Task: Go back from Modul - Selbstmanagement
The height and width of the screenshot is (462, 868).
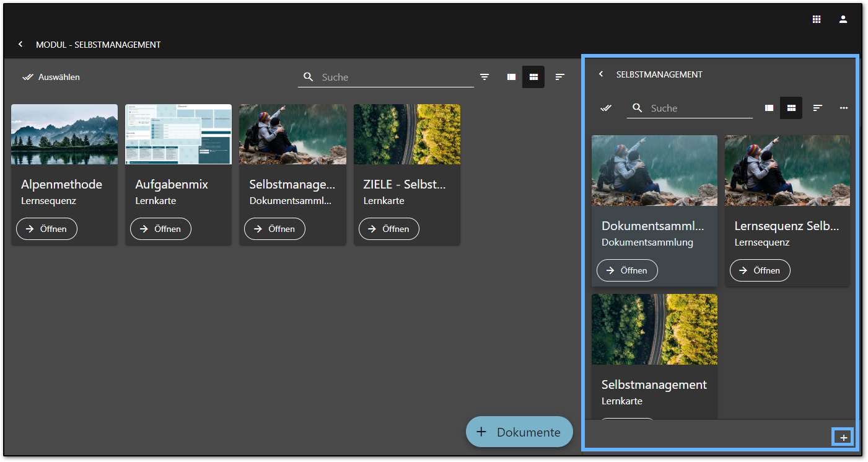Action: click(x=20, y=45)
